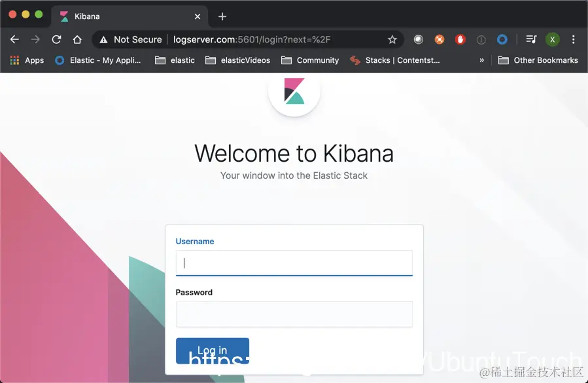Click the Log in button

point(213,351)
